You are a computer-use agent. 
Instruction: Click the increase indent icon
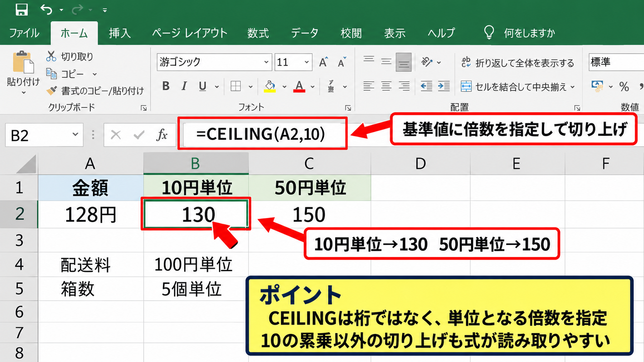pyautogui.click(x=444, y=86)
